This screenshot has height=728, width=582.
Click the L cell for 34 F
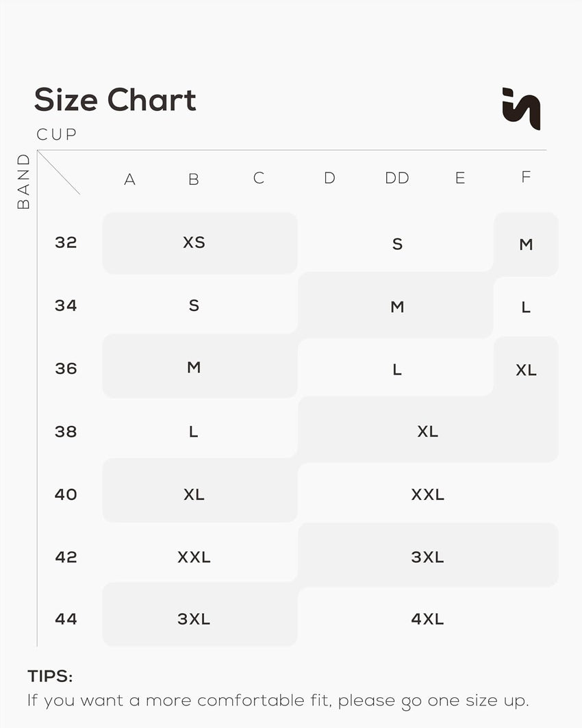526,307
